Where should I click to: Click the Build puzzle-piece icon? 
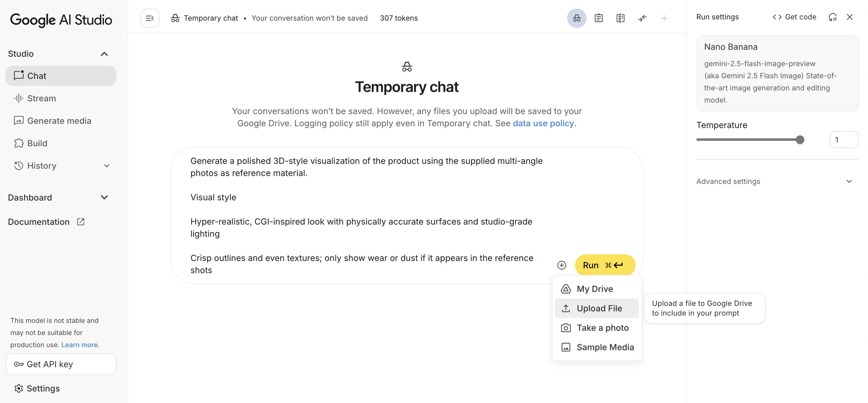pos(19,143)
